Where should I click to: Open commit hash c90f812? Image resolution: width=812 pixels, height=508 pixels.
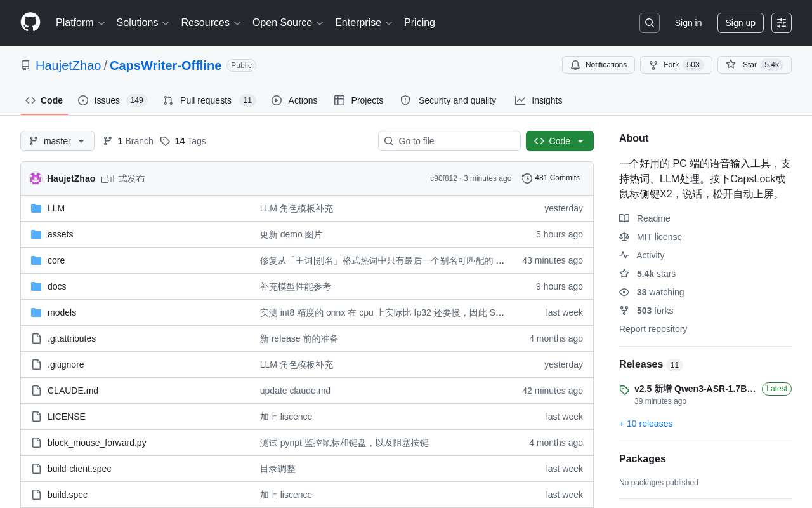tap(443, 178)
